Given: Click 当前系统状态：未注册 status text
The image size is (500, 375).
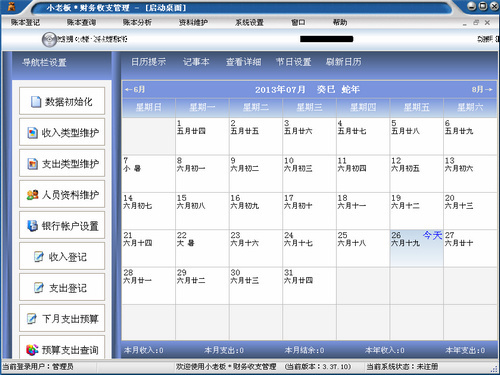Looking at the screenshot, I should click(x=402, y=367).
